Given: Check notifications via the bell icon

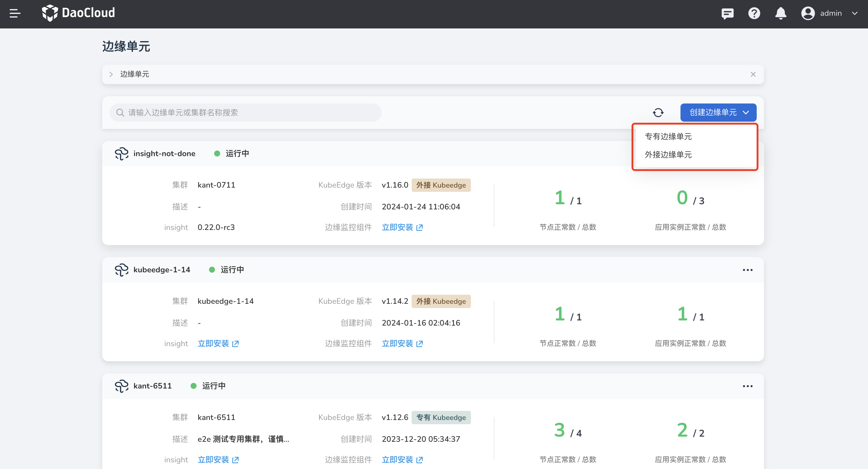Looking at the screenshot, I should [x=781, y=14].
